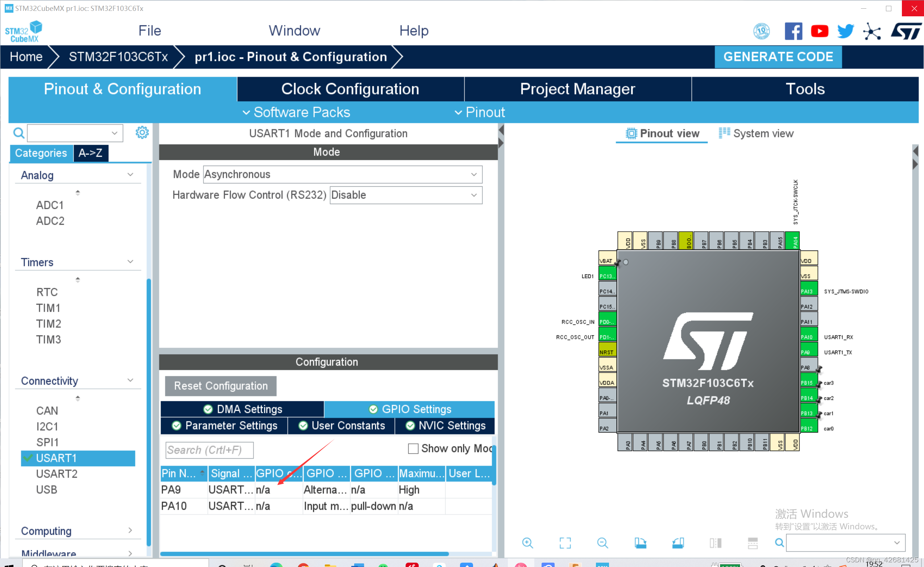This screenshot has height=567, width=924.
Task: Collapse the Analog category
Action: (x=130, y=174)
